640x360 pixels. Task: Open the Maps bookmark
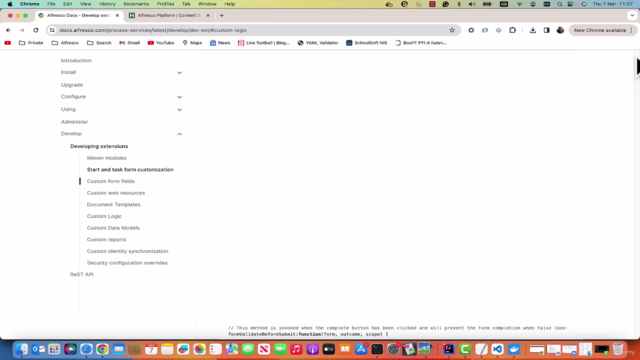pos(192,43)
